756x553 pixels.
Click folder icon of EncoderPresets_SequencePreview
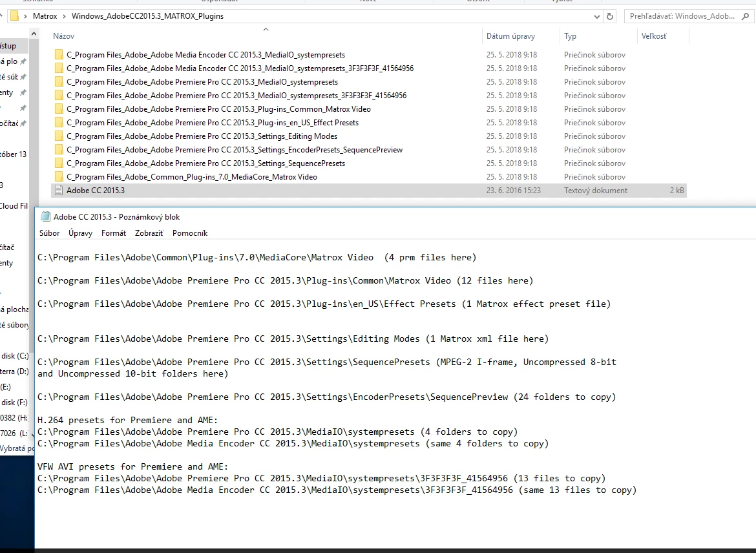[x=59, y=149]
